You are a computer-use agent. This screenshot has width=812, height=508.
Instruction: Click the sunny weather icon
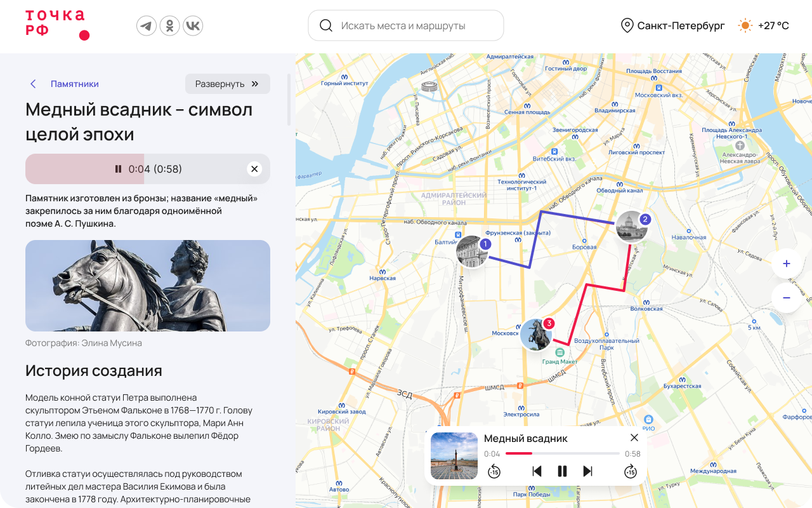pyautogui.click(x=745, y=26)
